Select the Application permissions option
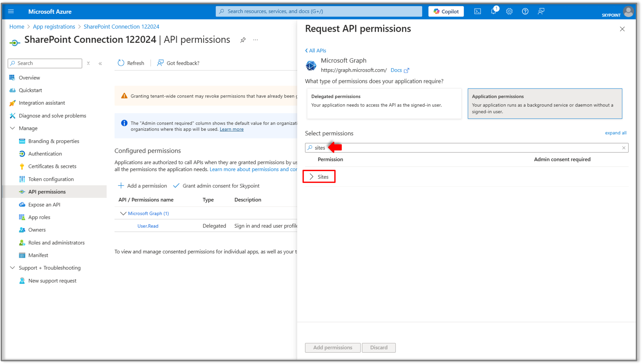Image resolution: width=642 pixels, height=364 pixels. [544, 103]
